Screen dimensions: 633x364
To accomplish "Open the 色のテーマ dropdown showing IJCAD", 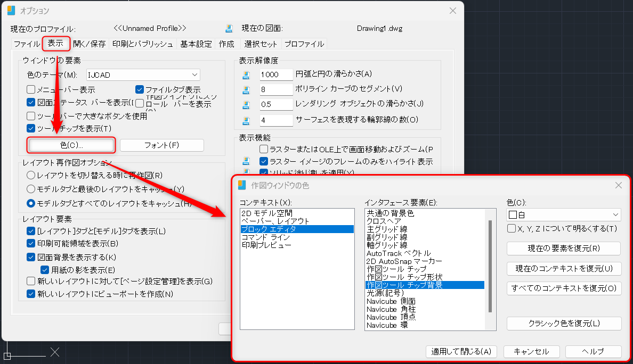I will 143,75.
